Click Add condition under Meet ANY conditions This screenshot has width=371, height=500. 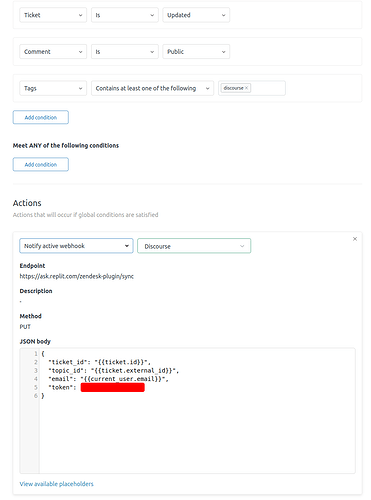coord(41,164)
